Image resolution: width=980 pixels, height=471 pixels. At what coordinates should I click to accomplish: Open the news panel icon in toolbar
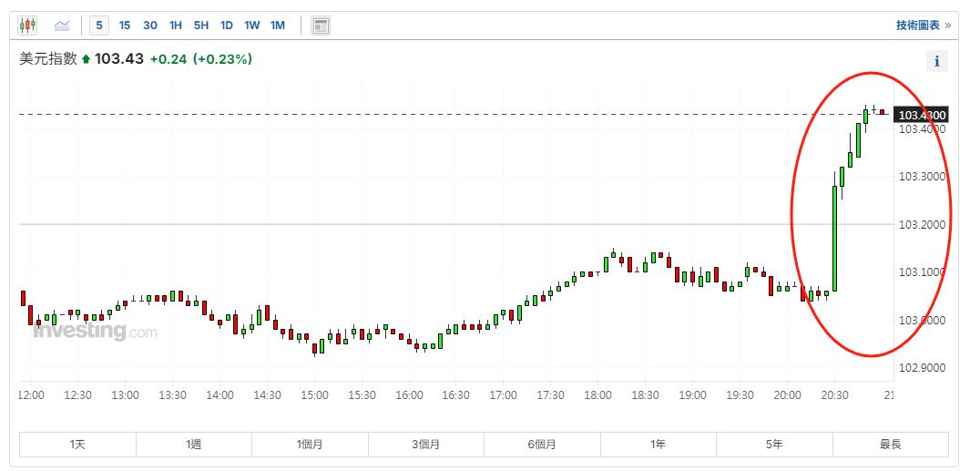(x=321, y=26)
